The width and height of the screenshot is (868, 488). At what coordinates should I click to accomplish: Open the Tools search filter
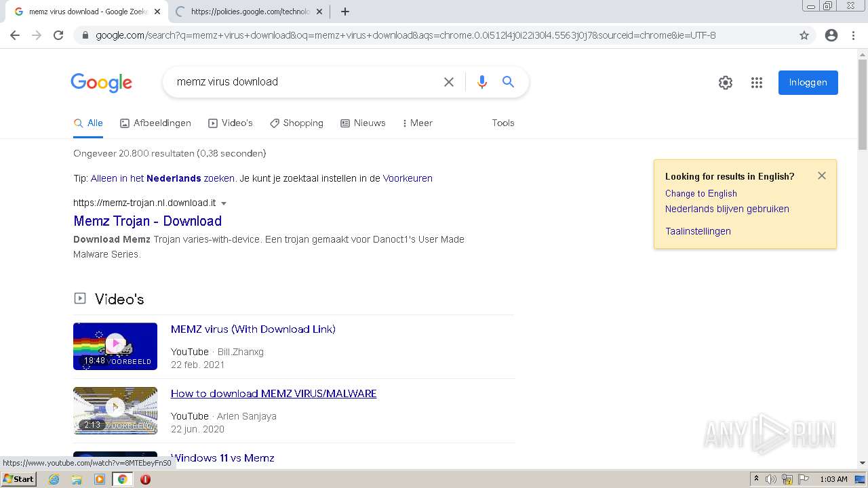[503, 123]
